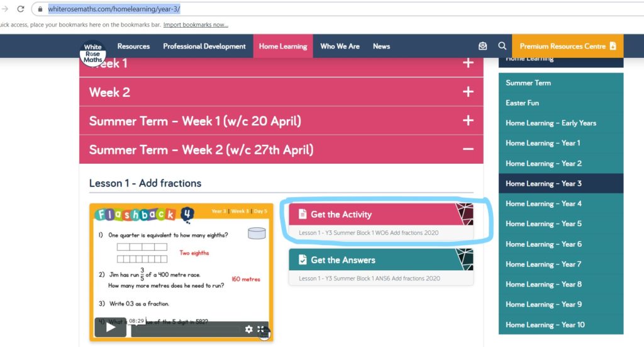Enter fullscreen on the Flashback video

(x=261, y=329)
